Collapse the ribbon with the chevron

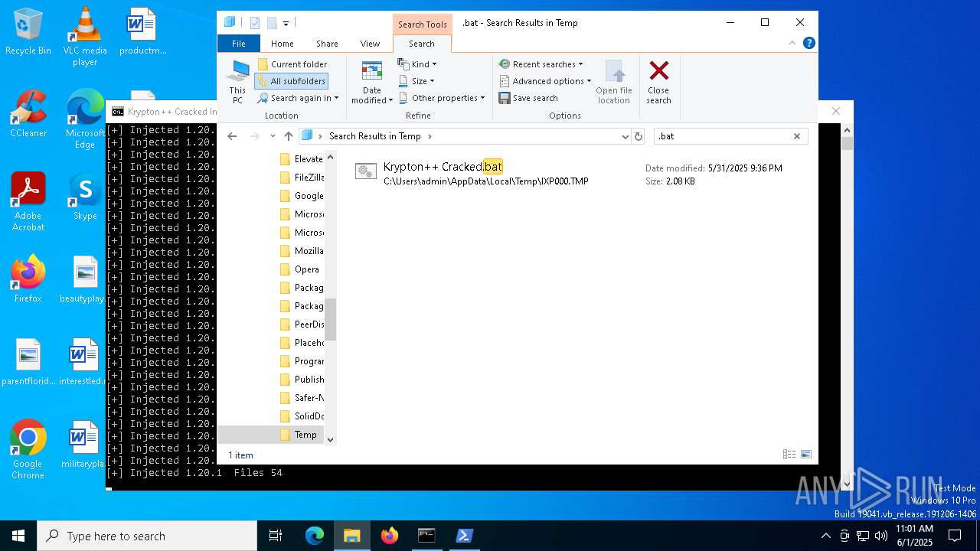794,44
